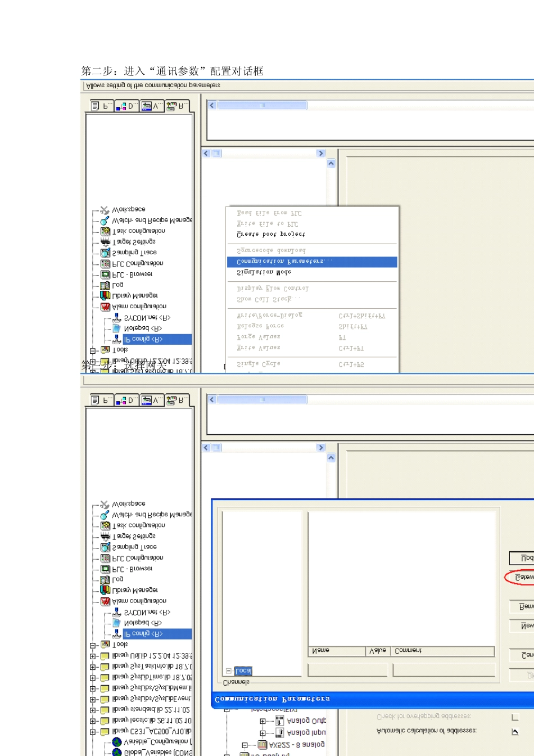Click the Alarm configuration icon in the upper screenshot
Screen dimensions: 534x756
point(105,307)
